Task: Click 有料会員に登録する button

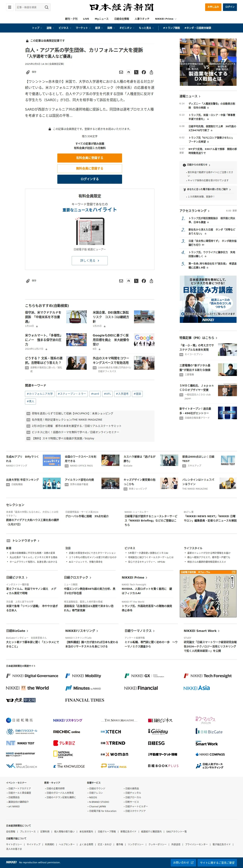Action: click(x=90, y=158)
